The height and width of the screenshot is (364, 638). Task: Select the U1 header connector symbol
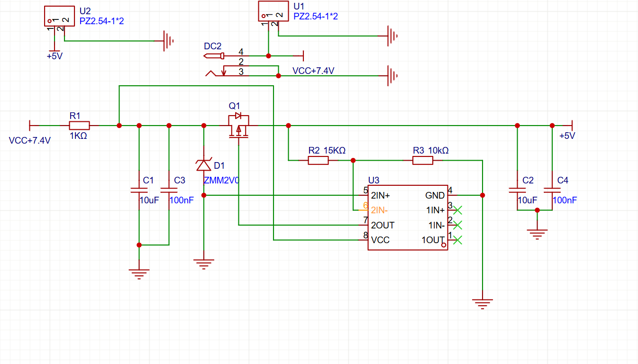(273, 11)
